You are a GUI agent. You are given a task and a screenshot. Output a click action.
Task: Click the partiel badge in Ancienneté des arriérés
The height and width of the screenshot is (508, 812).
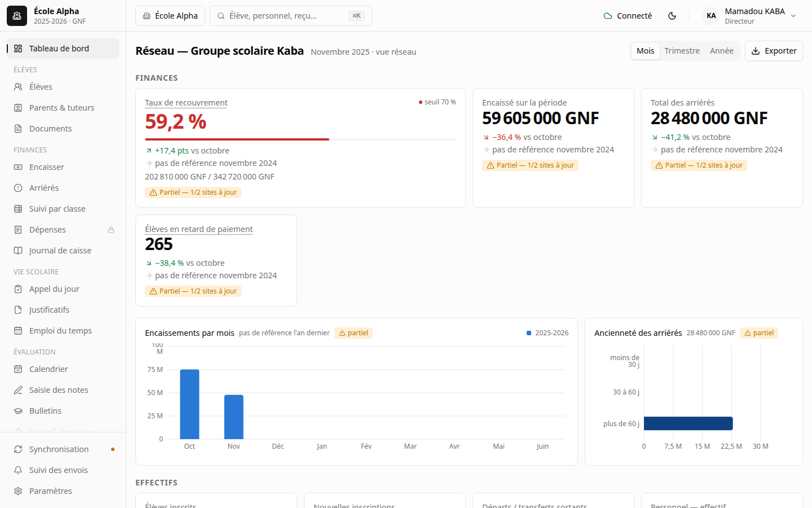pos(759,333)
